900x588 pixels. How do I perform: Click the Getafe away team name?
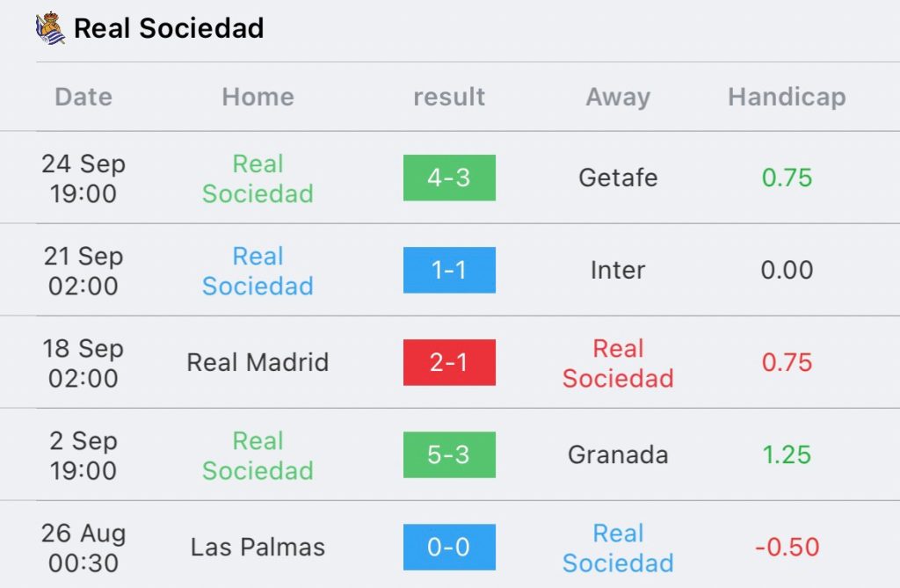pyautogui.click(x=618, y=178)
